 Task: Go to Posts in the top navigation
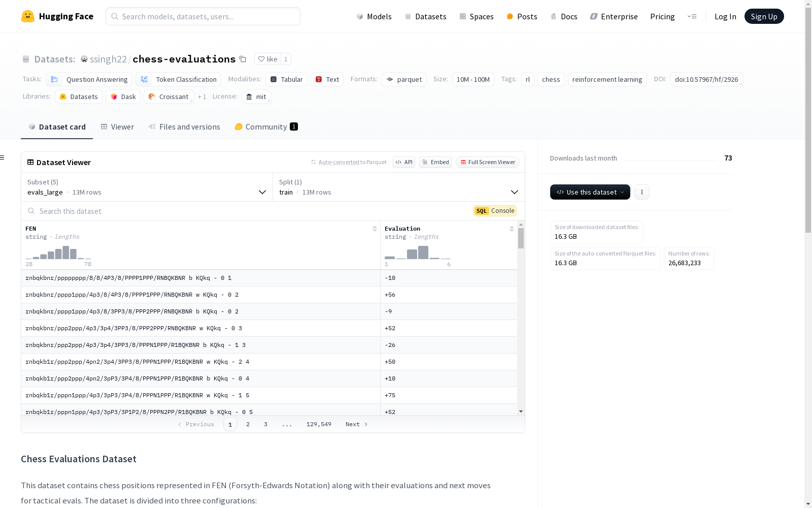tap(522, 16)
